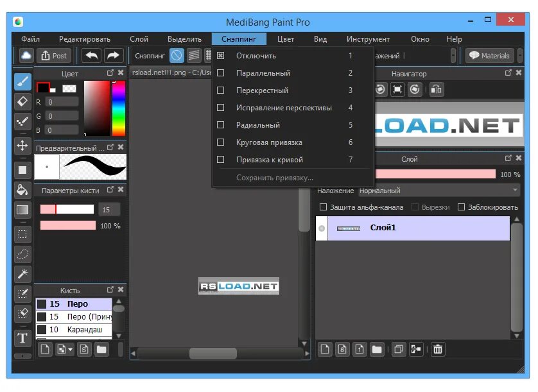The image size is (538, 392).
Task: Select the Gradient tool
Action: coord(22,210)
